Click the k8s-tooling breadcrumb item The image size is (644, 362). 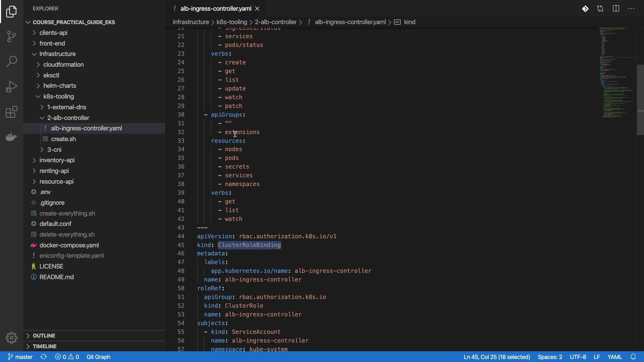[231, 22]
